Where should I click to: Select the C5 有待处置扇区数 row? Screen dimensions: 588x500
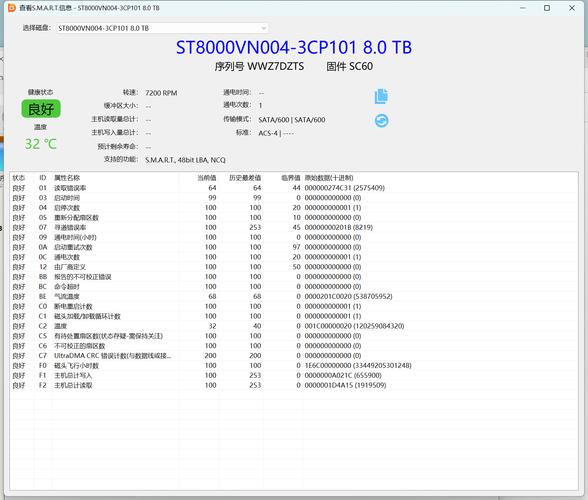(294, 336)
